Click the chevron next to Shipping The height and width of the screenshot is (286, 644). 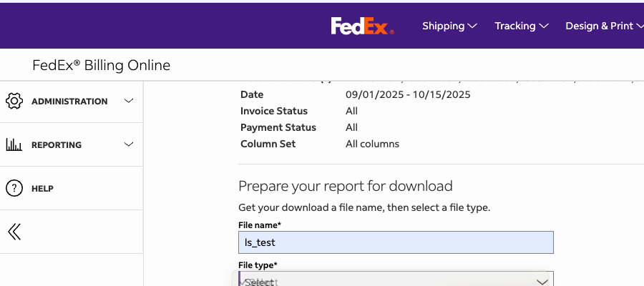click(x=472, y=26)
